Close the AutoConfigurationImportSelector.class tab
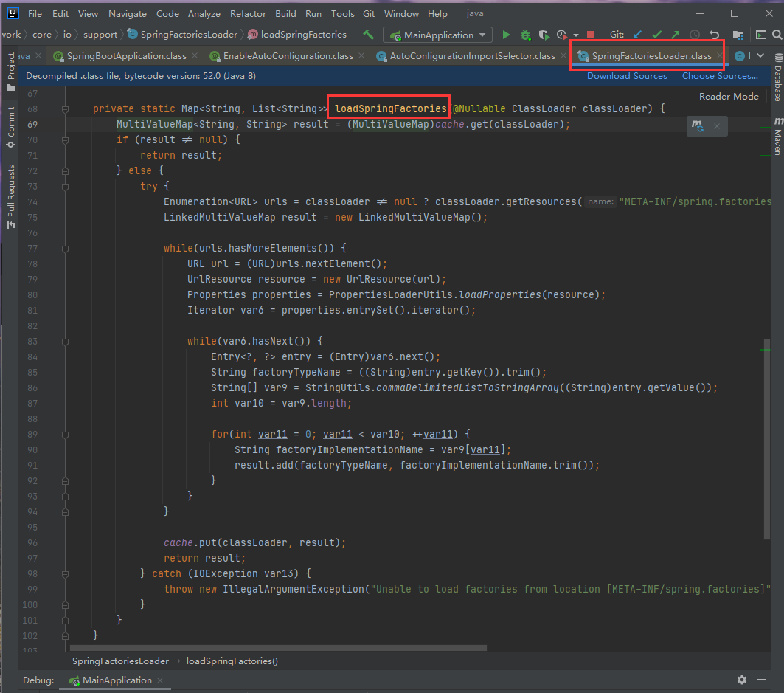The width and height of the screenshot is (784, 693). click(563, 55)
